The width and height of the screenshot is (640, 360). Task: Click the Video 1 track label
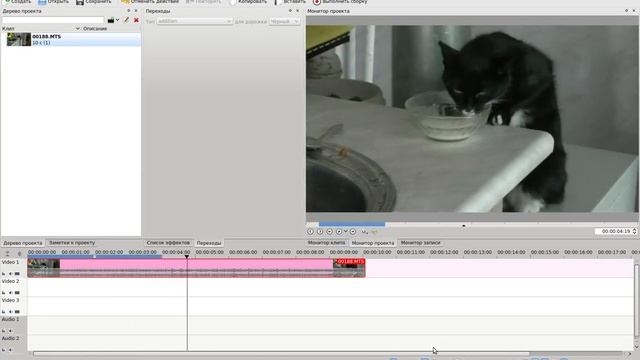pyautogui.click(x=11, y=262)
